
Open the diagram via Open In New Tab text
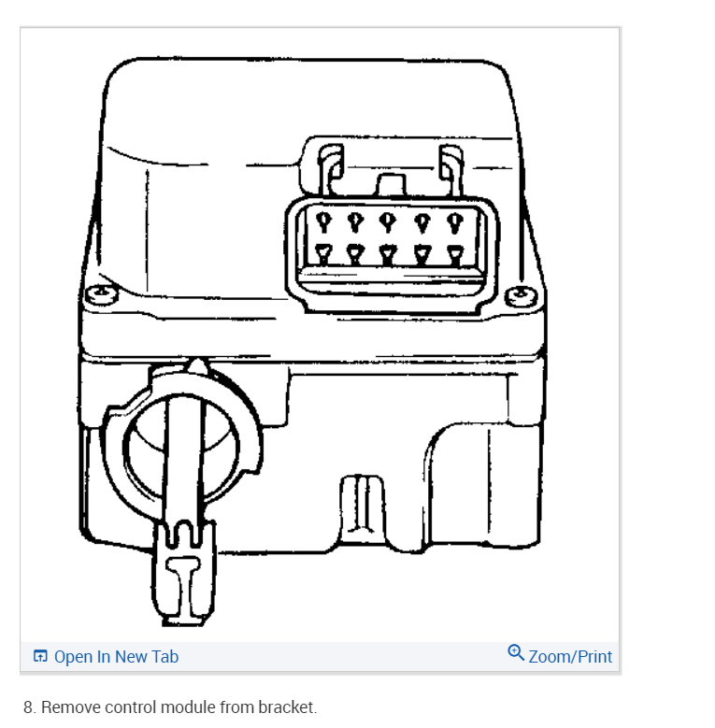coord(116,656)
